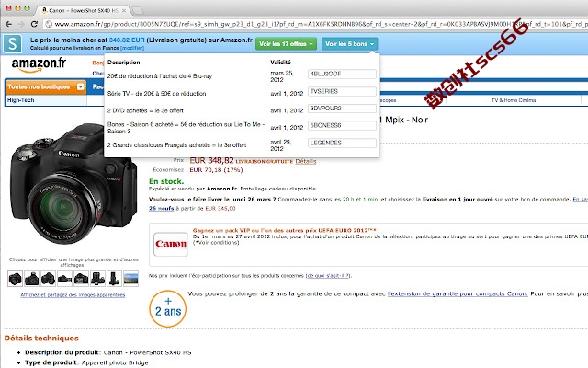Select the 4BLU20OF coupon code field
This screenshot has height=368, width=588.
342,74
